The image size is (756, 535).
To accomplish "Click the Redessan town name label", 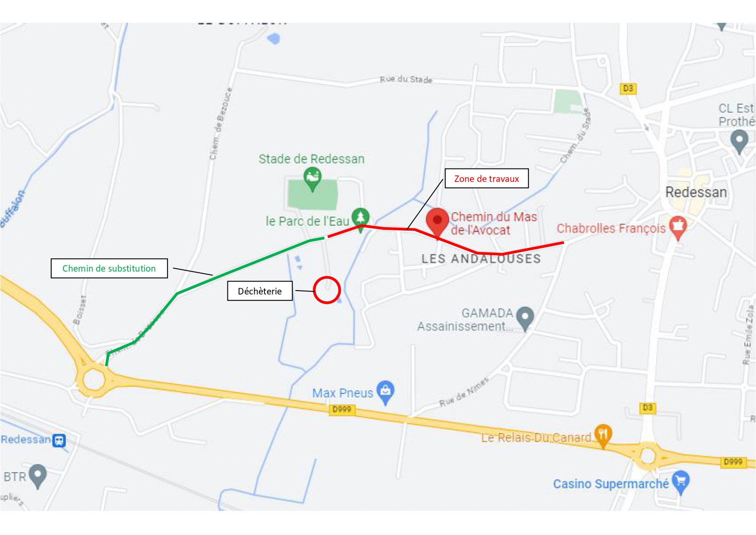I will point(696,192).
